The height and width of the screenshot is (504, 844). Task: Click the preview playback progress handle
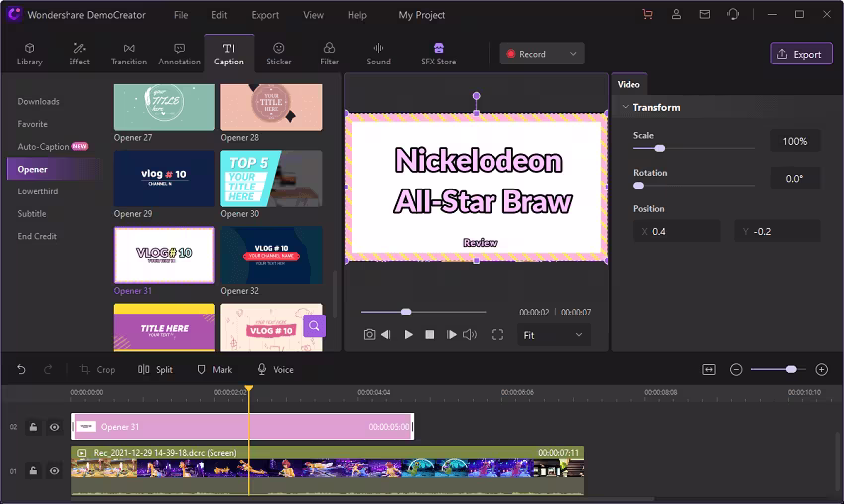[x=406, y=312]
